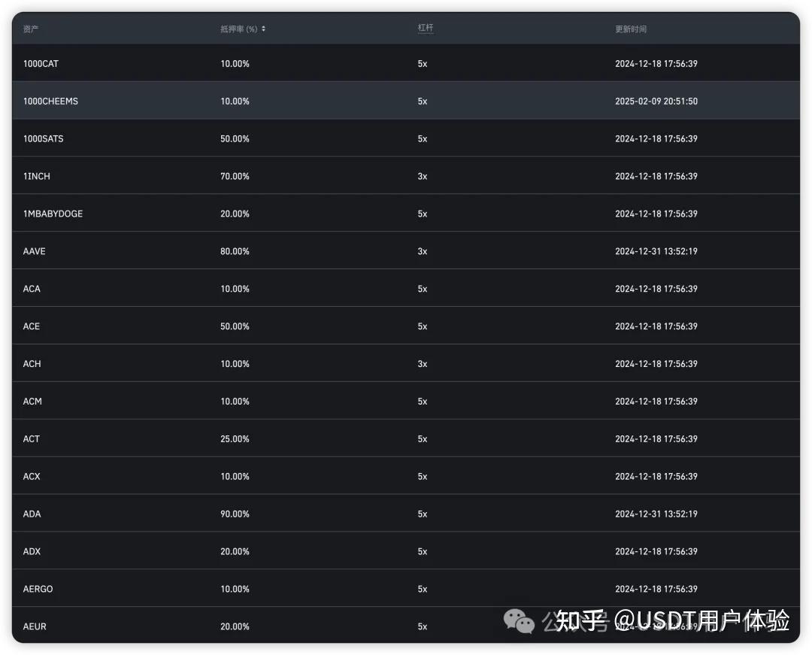Select the ACT asset name
Screen dimensions: 812x655
click(32, 439)
